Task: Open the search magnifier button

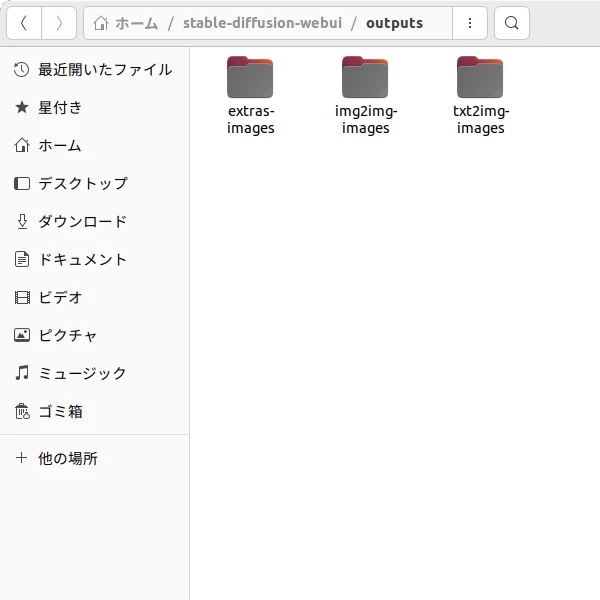Action: [512, 23]
